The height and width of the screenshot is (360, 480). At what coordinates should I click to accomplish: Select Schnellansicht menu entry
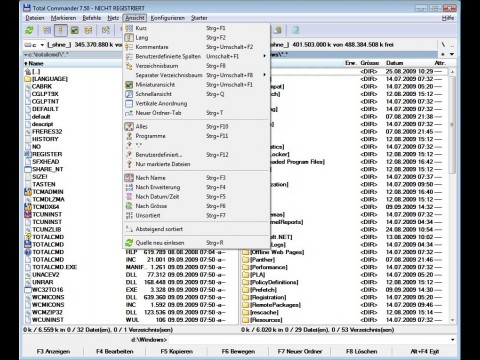pyautogui.click(x=196, y=94)
